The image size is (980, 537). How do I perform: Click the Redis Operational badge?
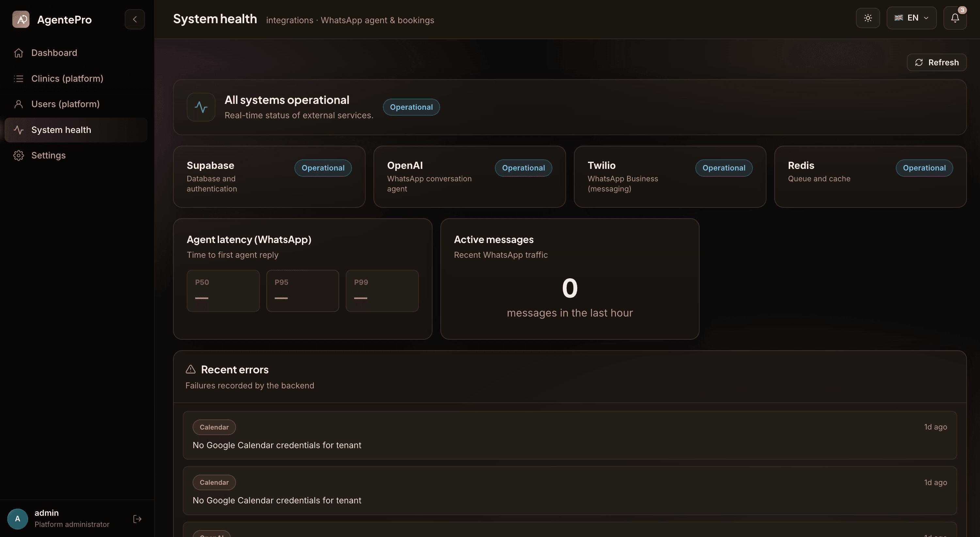(x=924, y=168)
